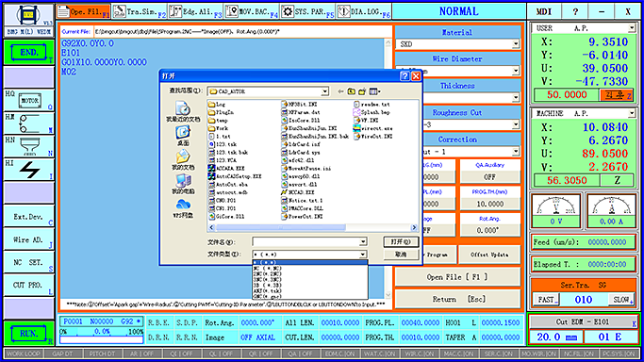Click the Offset Update button
This screenshot has height=362, width=644.
[x=489, y=255]
